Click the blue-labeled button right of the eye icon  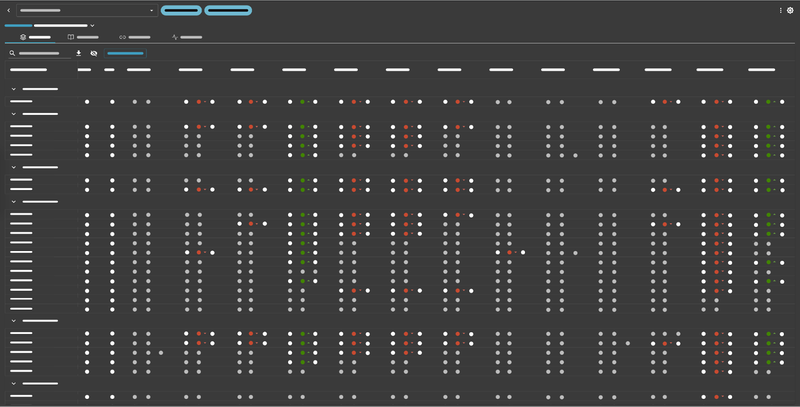(125, 53)
